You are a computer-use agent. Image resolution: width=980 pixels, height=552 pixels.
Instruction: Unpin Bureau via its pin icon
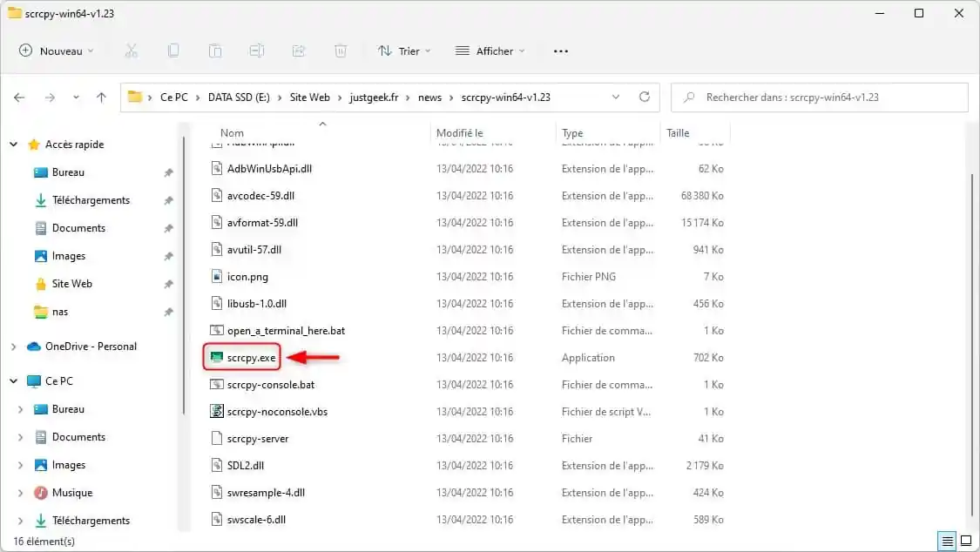[168, 172]
